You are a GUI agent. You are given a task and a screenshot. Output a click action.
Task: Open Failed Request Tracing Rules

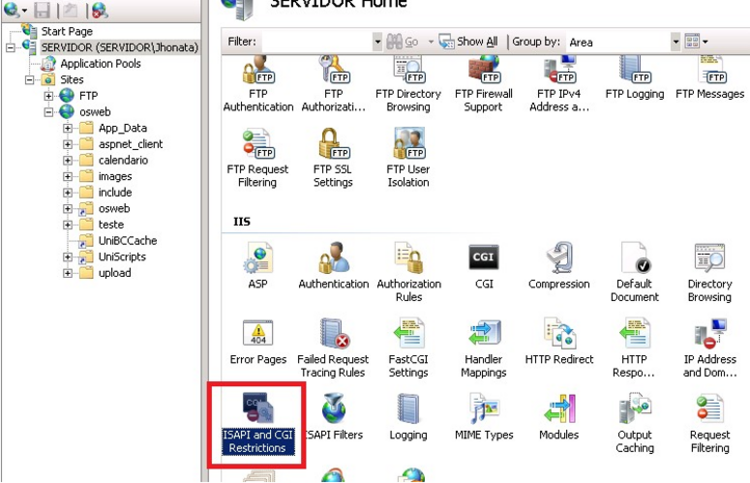tap(333, 349)
